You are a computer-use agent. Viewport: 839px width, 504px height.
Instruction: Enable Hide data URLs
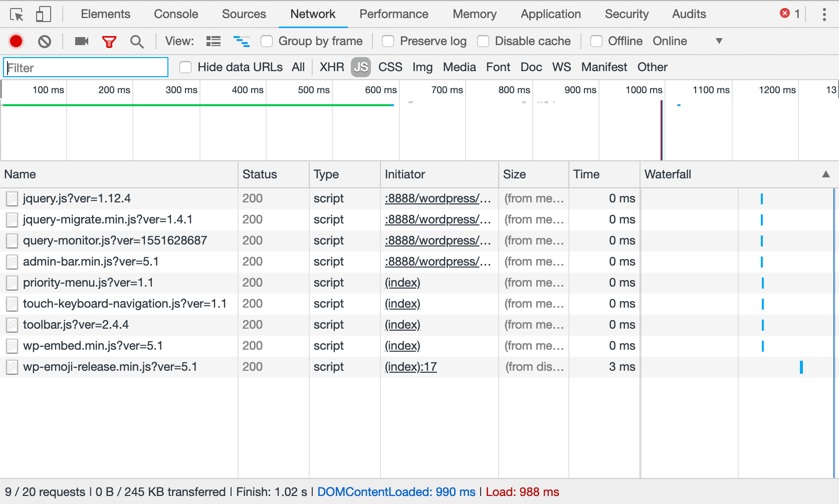pos(185,67)
